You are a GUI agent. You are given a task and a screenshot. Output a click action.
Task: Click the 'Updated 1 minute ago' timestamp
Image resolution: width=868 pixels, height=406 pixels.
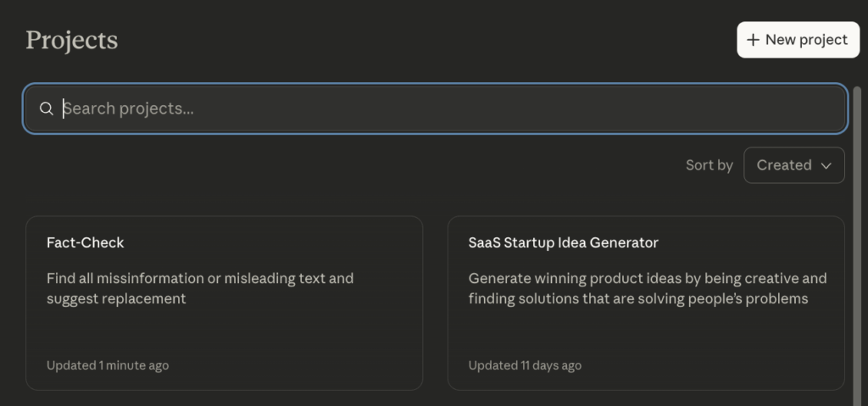pos(108,365)
